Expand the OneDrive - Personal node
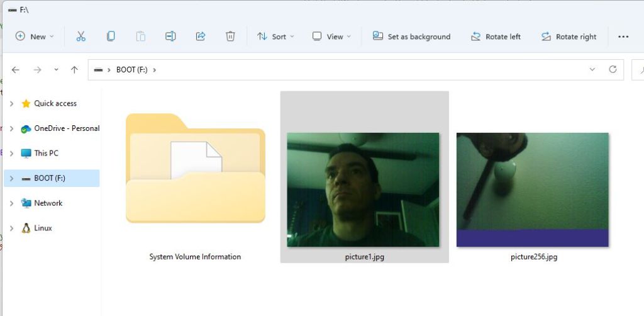Image resolution: width=644 pixels, height=316 pixels. click(11, 128)
